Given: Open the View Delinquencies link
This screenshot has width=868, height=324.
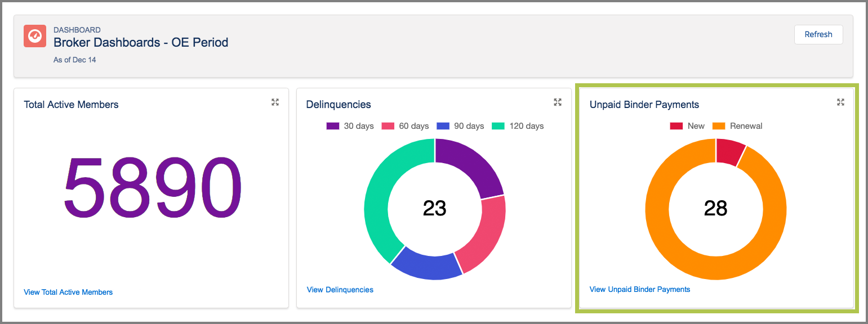Looking at the screenshot, I should pos(340,290).
